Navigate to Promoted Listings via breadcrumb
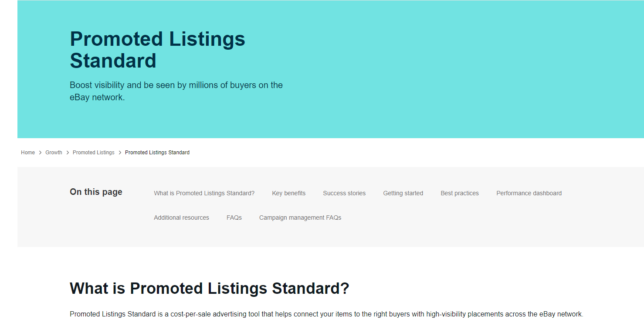 (93, 152)
